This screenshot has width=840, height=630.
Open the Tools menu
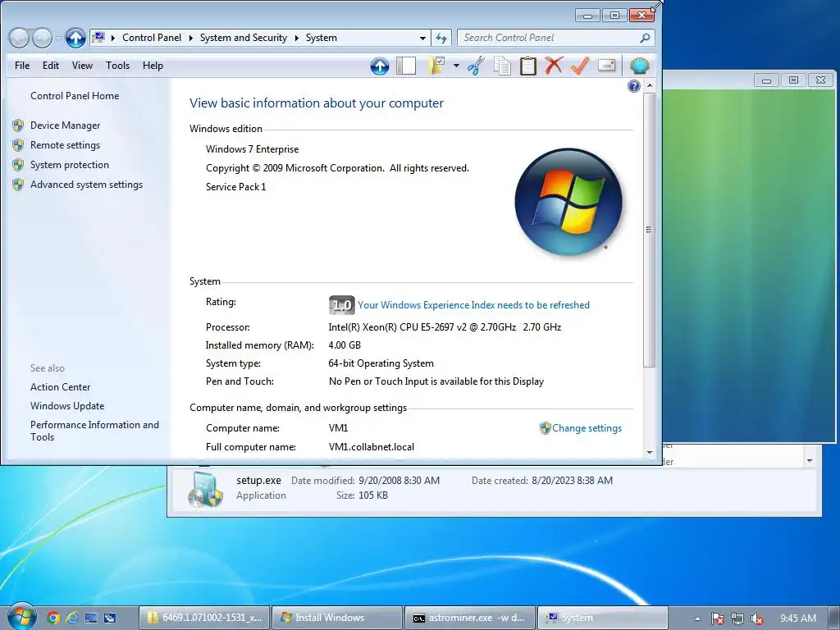pyautogui.click(x=117, y=66)
